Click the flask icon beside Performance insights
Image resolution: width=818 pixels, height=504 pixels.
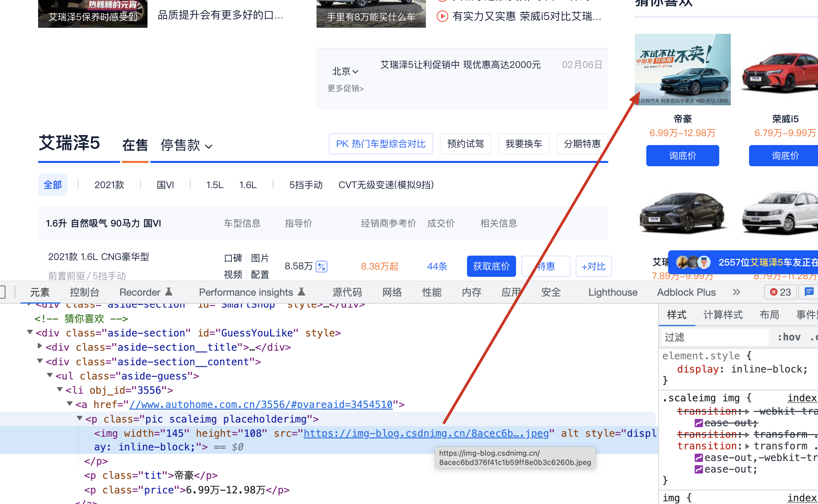tap(302, 292)
